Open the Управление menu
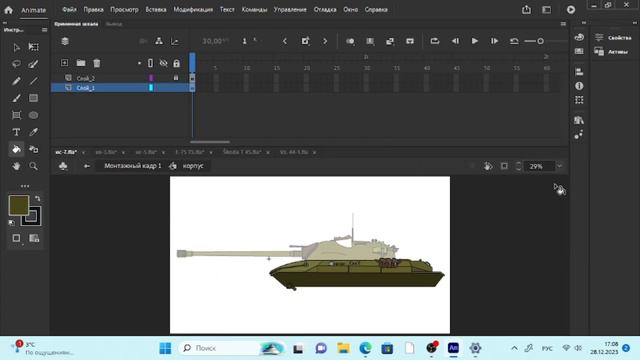The height and width of the screenshot is (360, 640). 290,9
